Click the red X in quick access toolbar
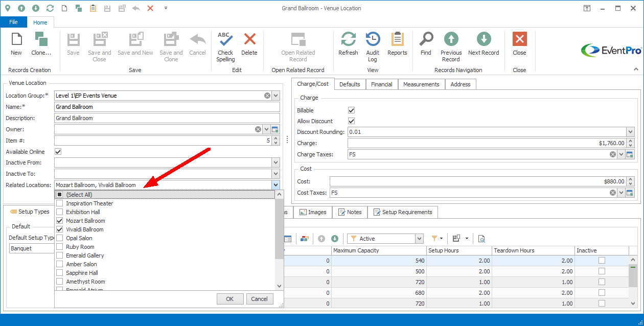Image resolution: width=644 pixels, height=326 pixels. point(150,8)
